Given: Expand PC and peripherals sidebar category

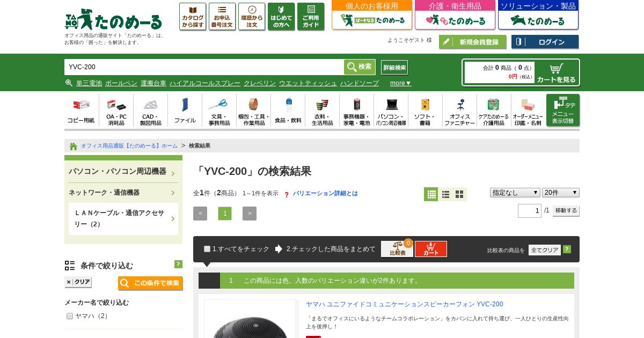Looking at the screenshot, I should coord(122,171).
